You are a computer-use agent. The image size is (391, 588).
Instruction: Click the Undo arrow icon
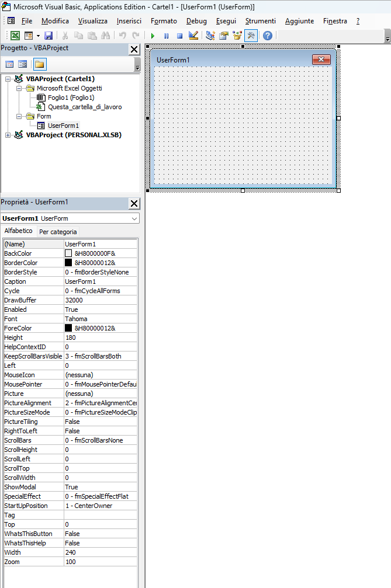click(122, 36)
